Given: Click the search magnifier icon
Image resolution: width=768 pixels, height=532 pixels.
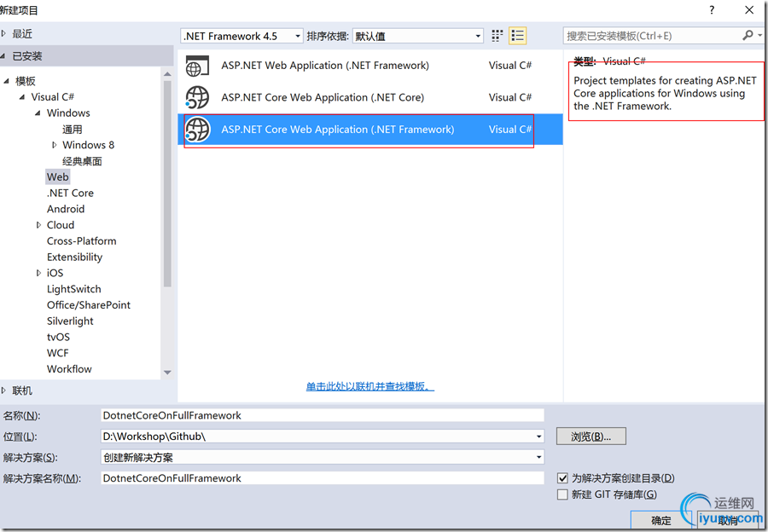Looking at the screenshot, I should click(x=748, y=35).
